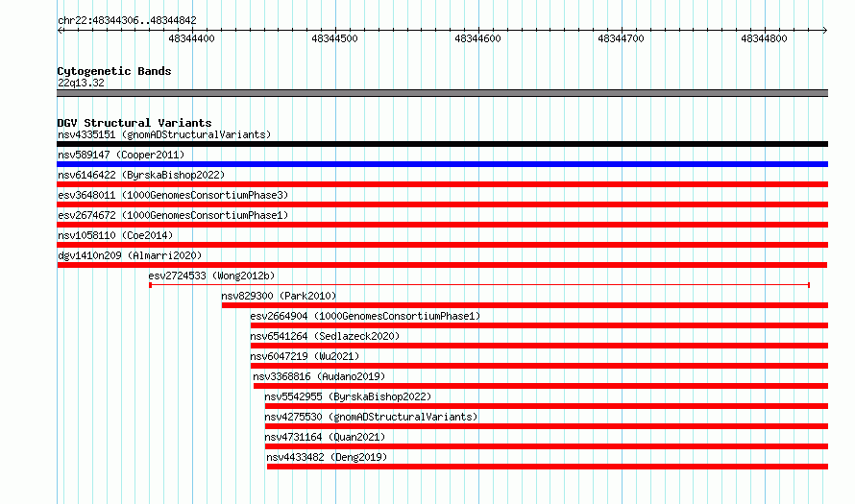Open nsv3368816 (Audano2019) label
This screenshot has width=855, height=504.
(319, 376)
